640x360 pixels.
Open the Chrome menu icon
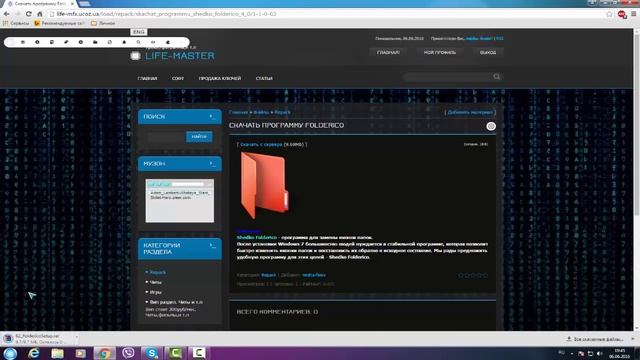click(x=634, y=14)
